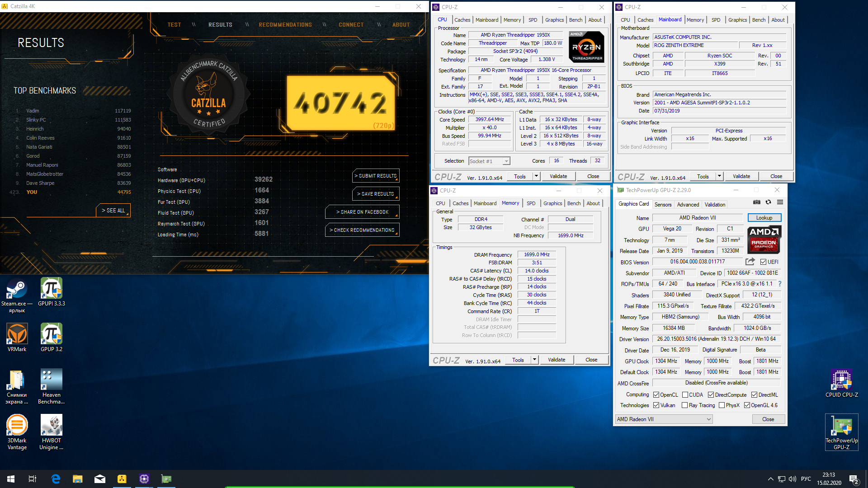Open Heaven Benchmark desktop shortcut

tap(52, 386)
